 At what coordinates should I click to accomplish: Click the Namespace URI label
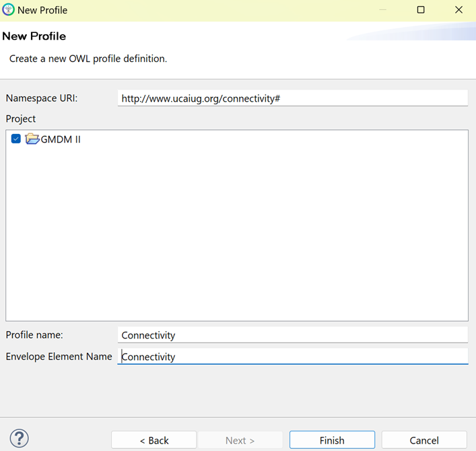[x=42, y=98]
